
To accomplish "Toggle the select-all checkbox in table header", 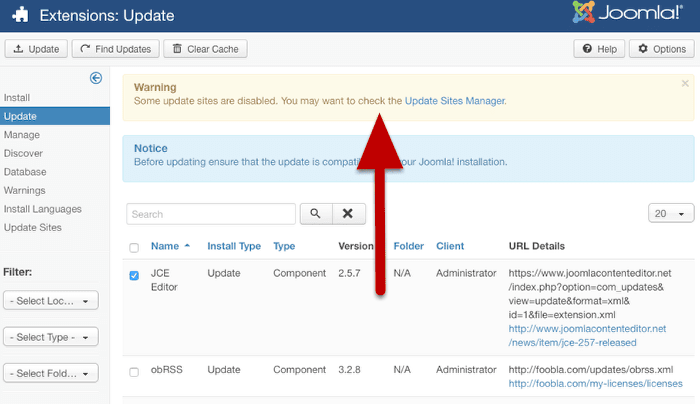I will (x=134, y=248).
